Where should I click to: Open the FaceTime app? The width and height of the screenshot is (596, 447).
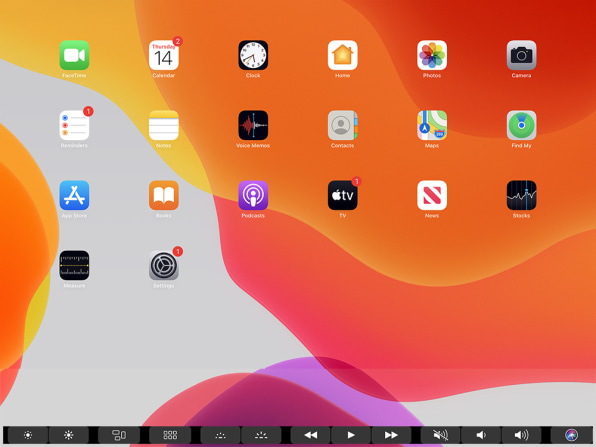pos(74,55)
